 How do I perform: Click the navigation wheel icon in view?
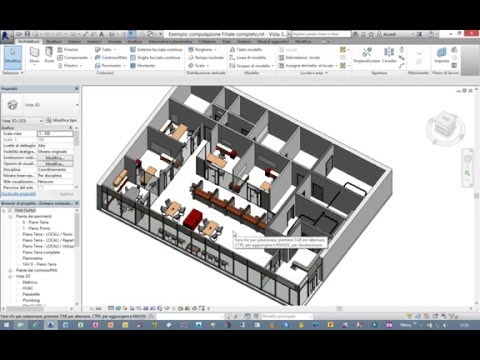pos(467,160)
